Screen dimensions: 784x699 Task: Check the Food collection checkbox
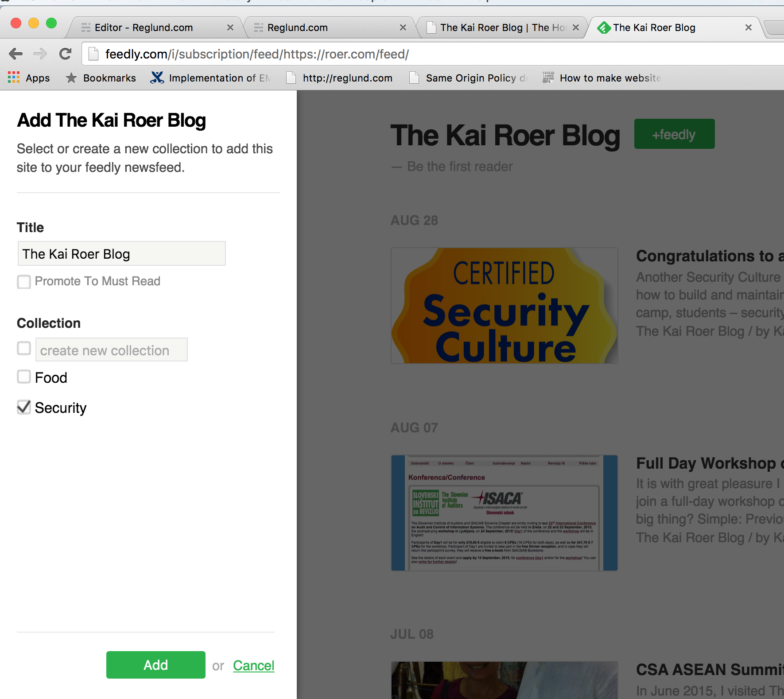(x=24, y=377)
